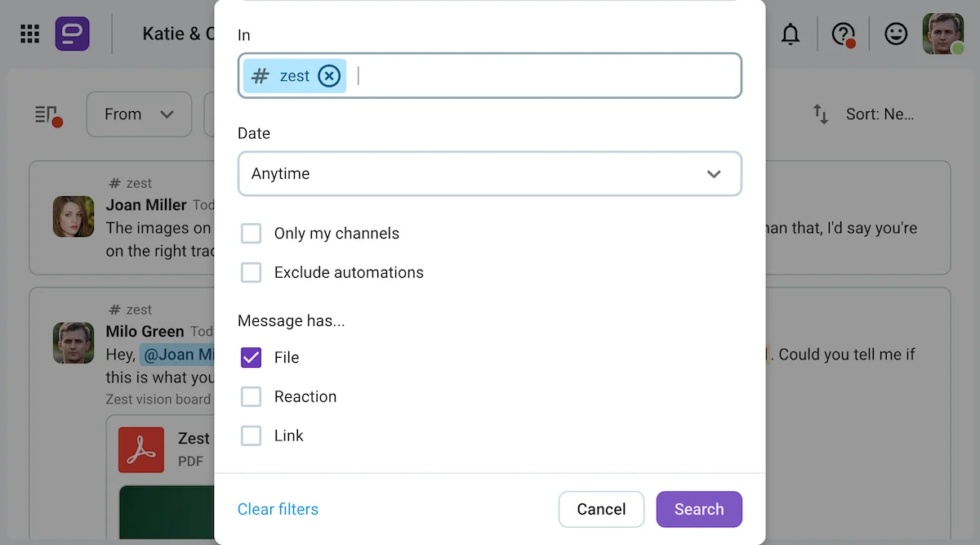This screenshot has height=545, width=980.
Task: Open the notifications bell
Action: click(x=791, y=33)
